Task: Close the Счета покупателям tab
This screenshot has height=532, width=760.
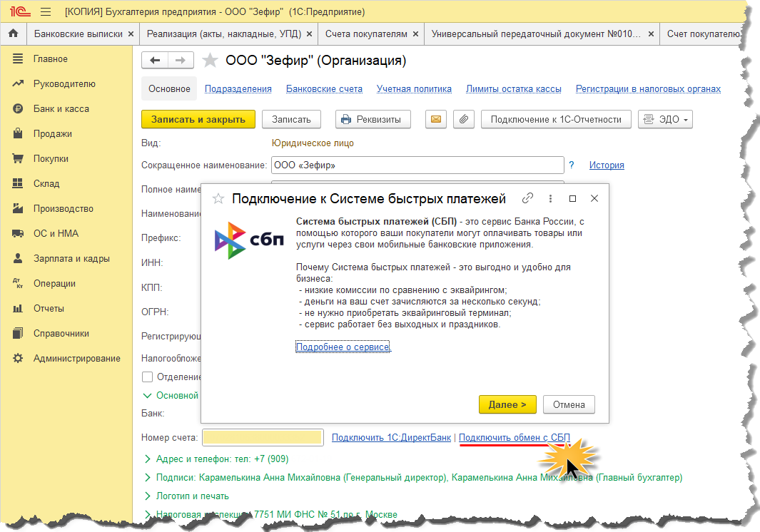Action: [x=415, y=34]
